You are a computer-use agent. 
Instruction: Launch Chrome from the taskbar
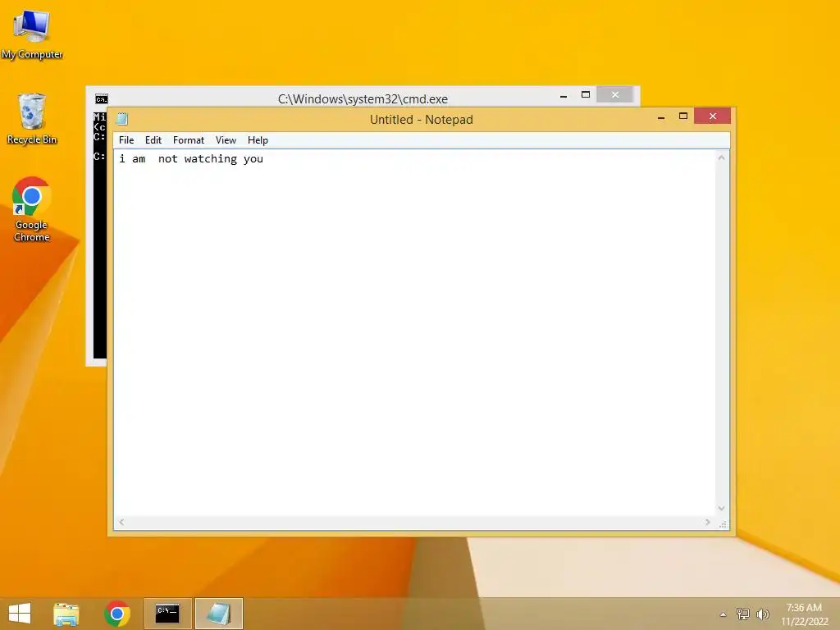tap(117, 614)
